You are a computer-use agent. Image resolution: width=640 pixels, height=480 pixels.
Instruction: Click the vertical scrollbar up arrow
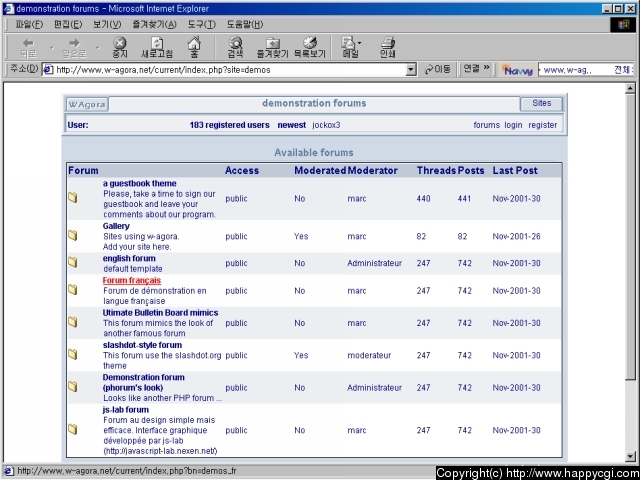coord(630,89)
